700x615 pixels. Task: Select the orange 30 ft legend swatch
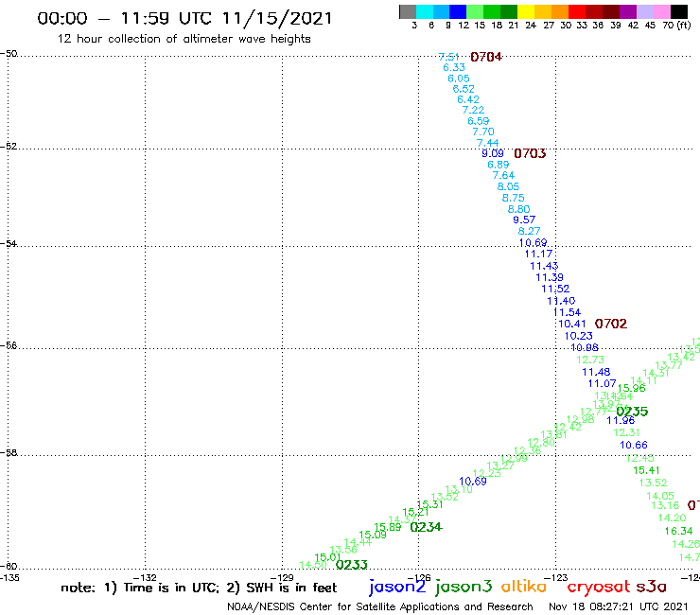pyautogui.click(x=560, y=12)
